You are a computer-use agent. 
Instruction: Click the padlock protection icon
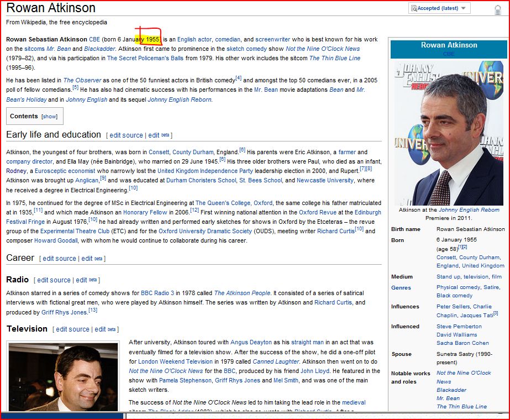pyautogui.click(x=498, y=9)
